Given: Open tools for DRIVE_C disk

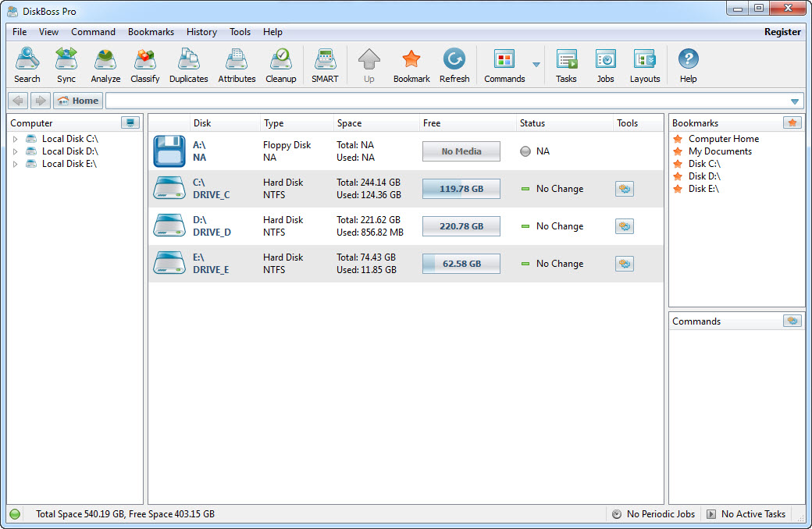Looking at the screenshot, I should tap(624, 189).
